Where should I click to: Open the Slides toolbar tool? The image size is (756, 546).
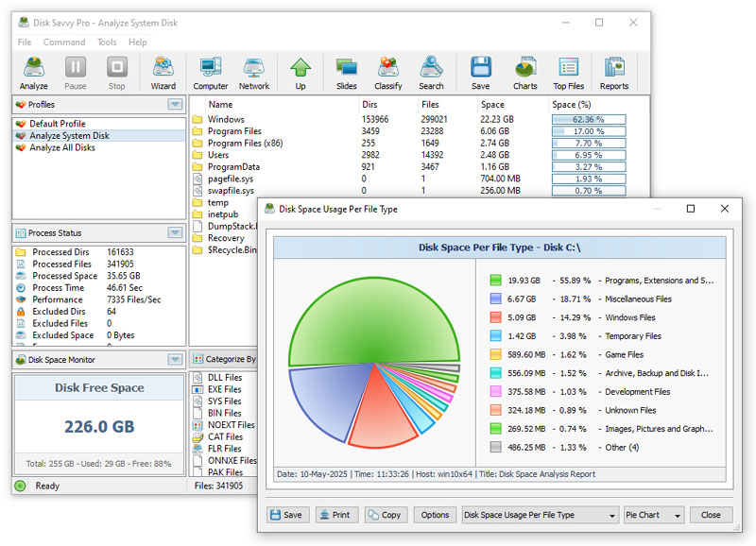coord(347,73)
